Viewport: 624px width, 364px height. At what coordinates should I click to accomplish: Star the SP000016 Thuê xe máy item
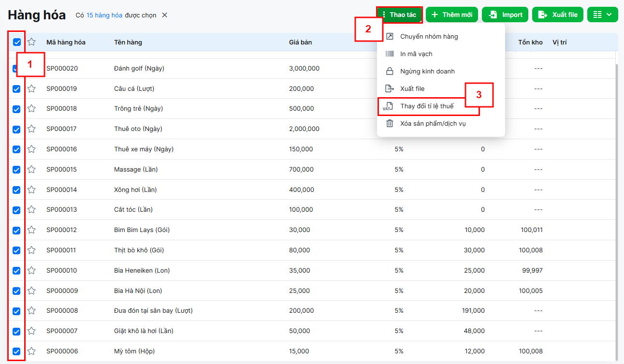click(x=31, y=149)
